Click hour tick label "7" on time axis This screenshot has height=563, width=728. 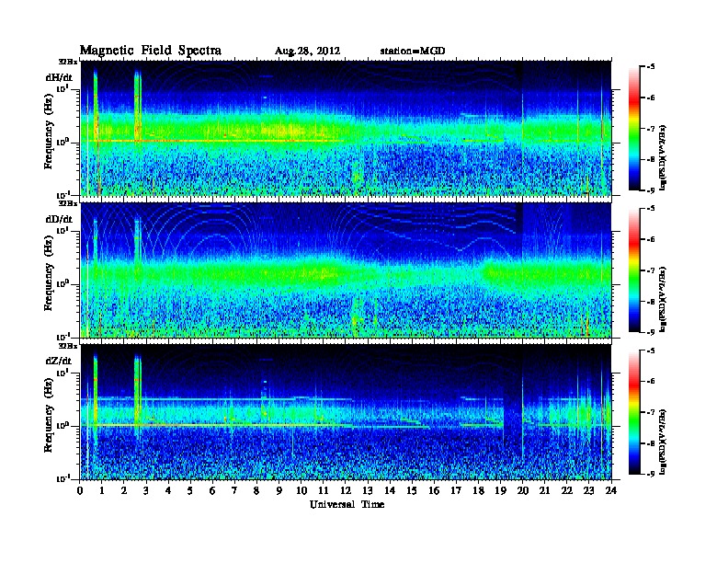click(234, 490)
